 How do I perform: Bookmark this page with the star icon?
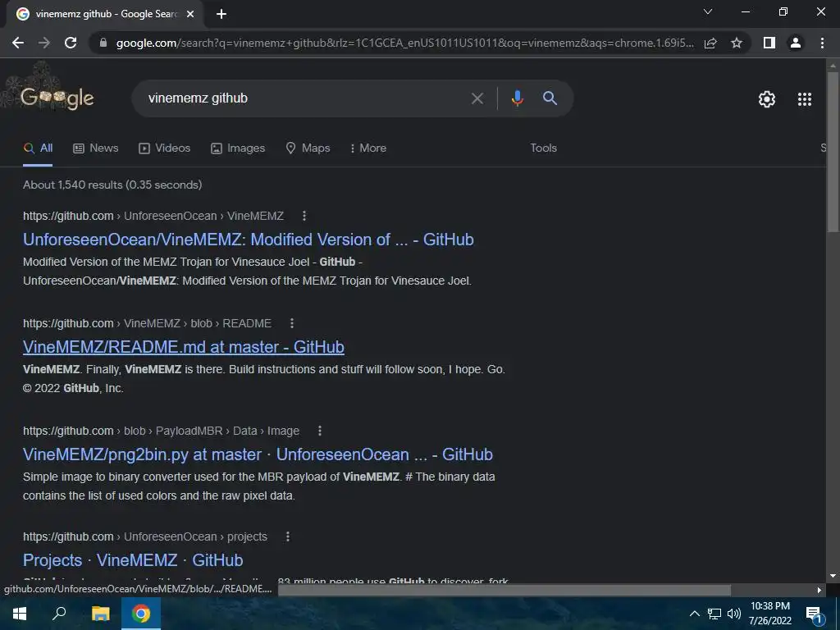pyautogui.click(x=737, y=43)
